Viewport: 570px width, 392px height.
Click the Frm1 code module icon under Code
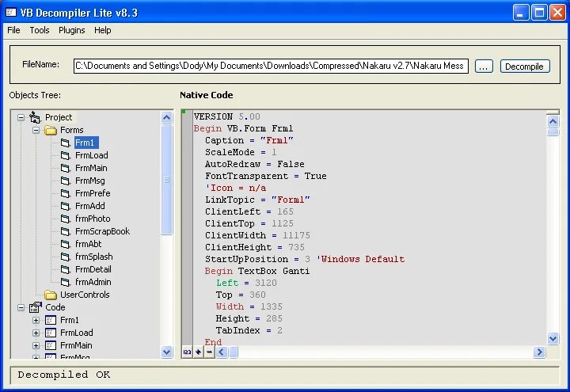tap(51, 321)
